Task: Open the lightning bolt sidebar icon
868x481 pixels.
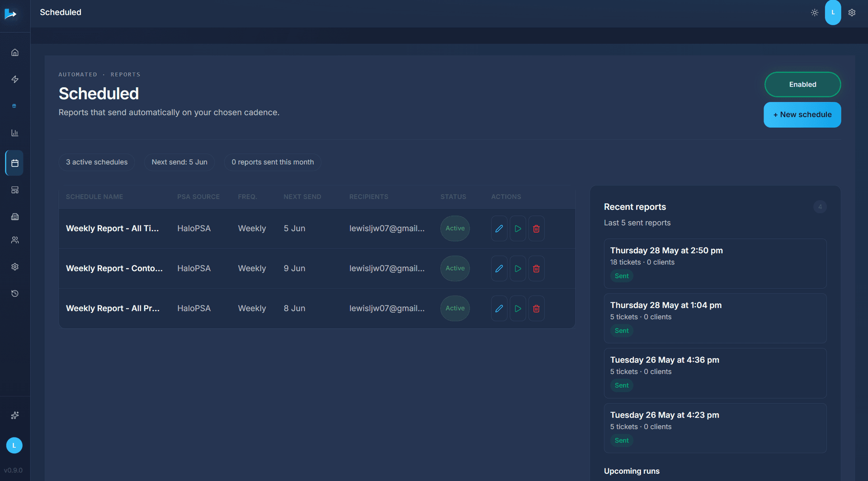Action: [x=15, y=79]
